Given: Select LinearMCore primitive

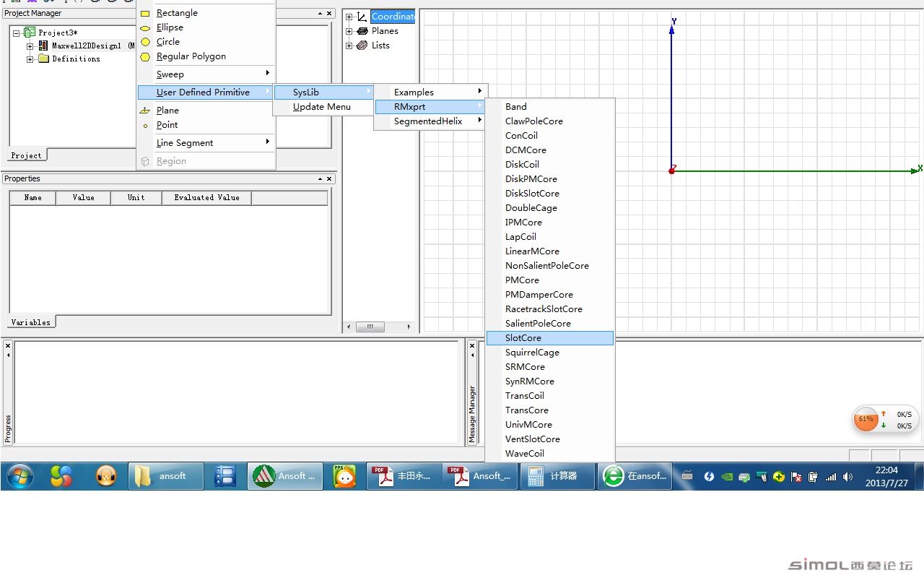Looking at the screenshot, I should 550,251.
